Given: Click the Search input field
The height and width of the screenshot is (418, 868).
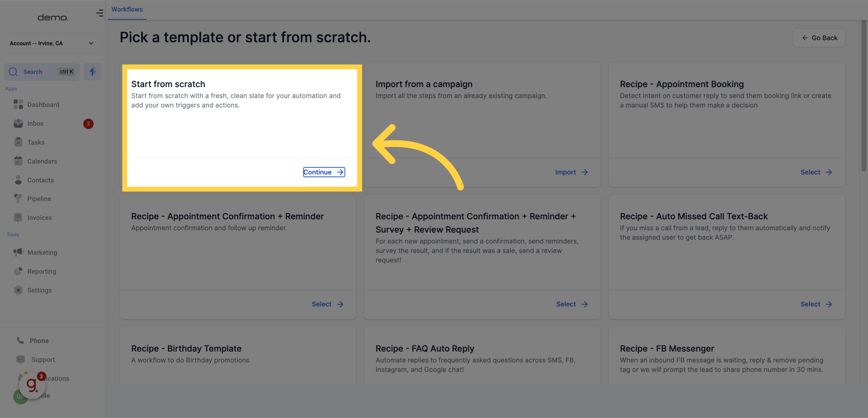Looking at the screenshot, I should click(x=42, y=71).
